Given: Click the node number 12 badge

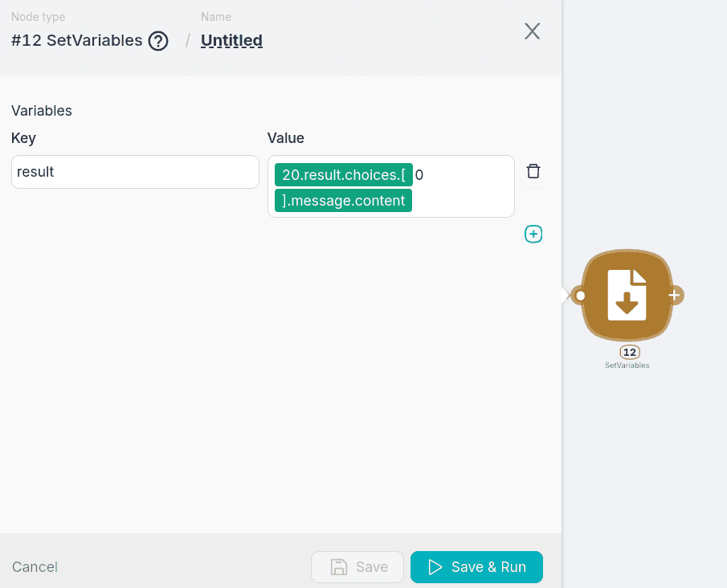Looking at the screenshot, I should [629, 352].
